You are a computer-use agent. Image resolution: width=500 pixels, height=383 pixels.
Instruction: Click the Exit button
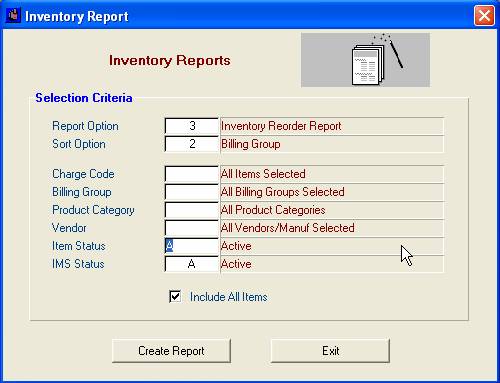[330, 351]
